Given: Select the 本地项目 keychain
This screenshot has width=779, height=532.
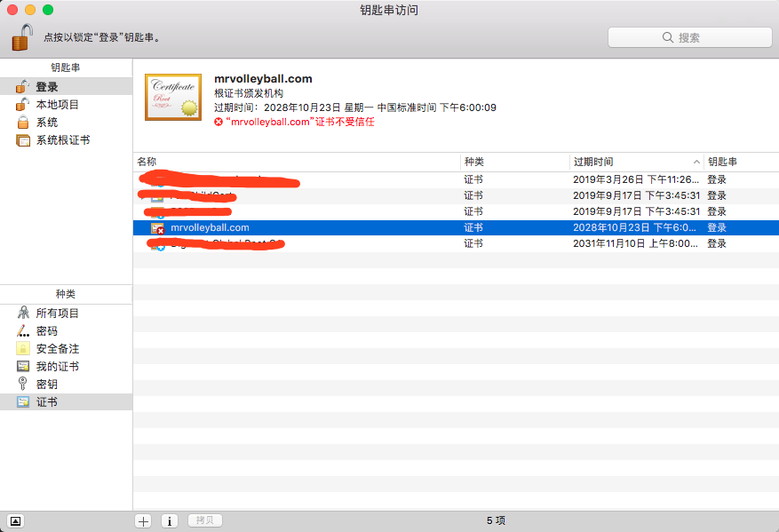Looking at the screenshot, I should tap(66, 104).
